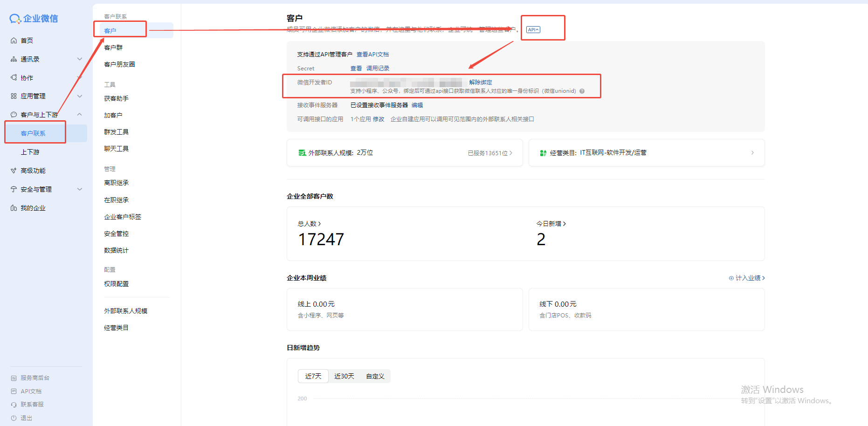Screen dimensions: 868x426
Task: Expand the 安全与管理 chevron
Action: pos(80,189)
